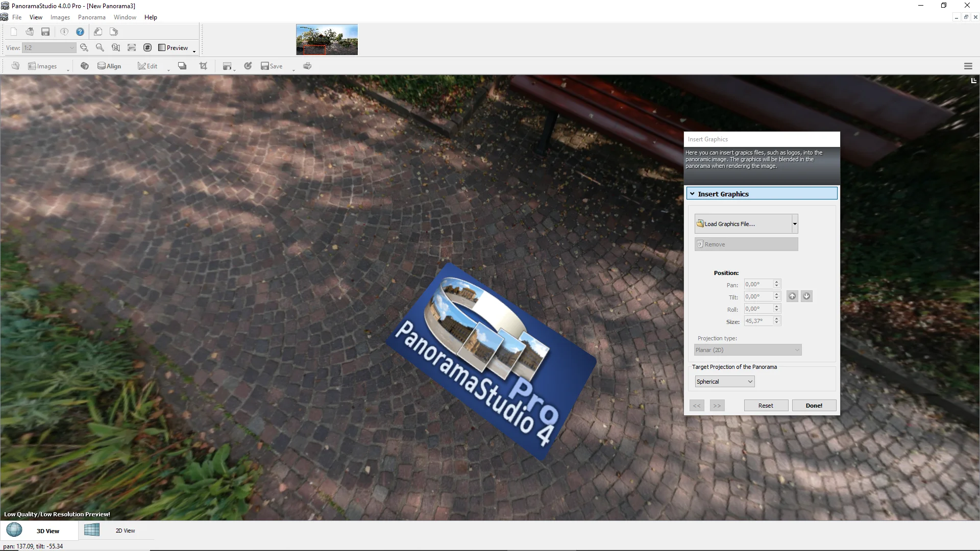Image resolution: width=980 pixels, height=551 pixels.
Task: Move graphic down with arrow button
Action: (806, 296)
